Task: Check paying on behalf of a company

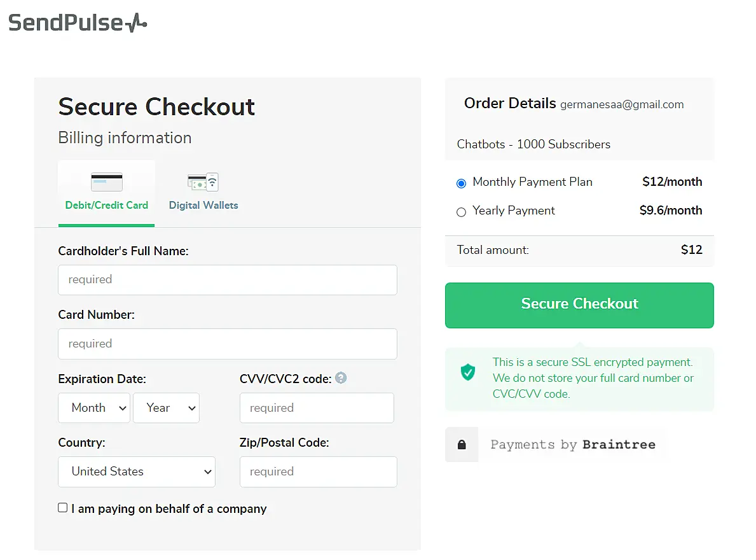Action: [x=63, y=508]
